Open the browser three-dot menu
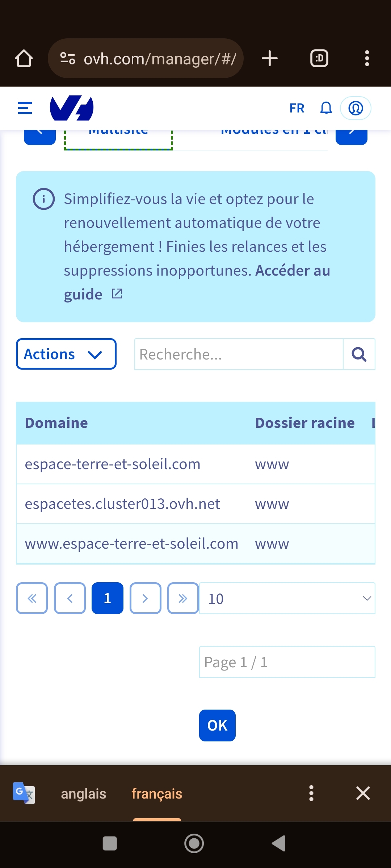 pos(367,59)
